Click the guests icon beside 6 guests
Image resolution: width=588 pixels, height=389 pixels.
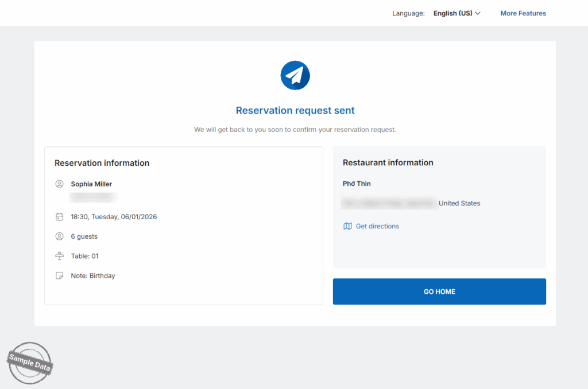[59, 236]
